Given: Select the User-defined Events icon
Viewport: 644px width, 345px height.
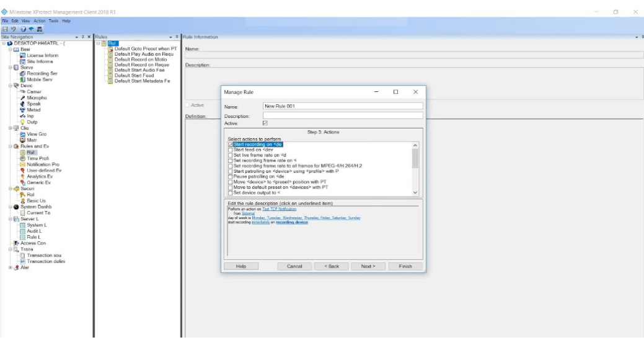Looking at the screenshot, I should (x=22, y=170).
